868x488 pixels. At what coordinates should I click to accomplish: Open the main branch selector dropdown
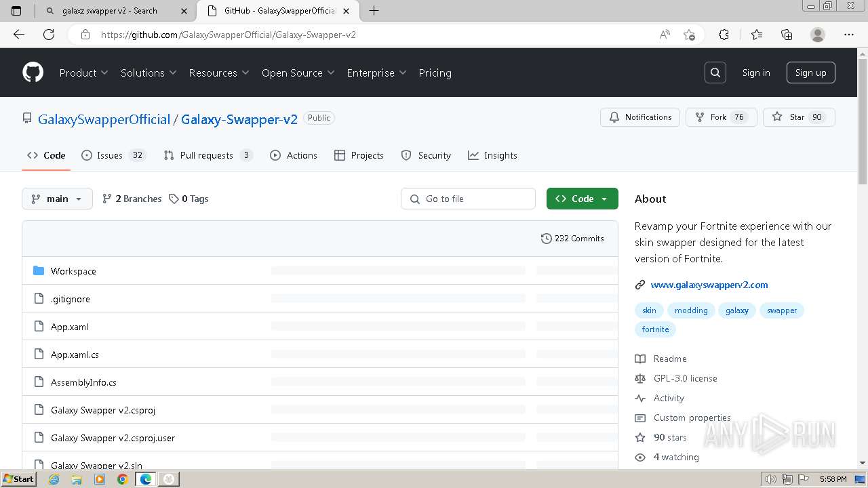click(x=57, y=199)
